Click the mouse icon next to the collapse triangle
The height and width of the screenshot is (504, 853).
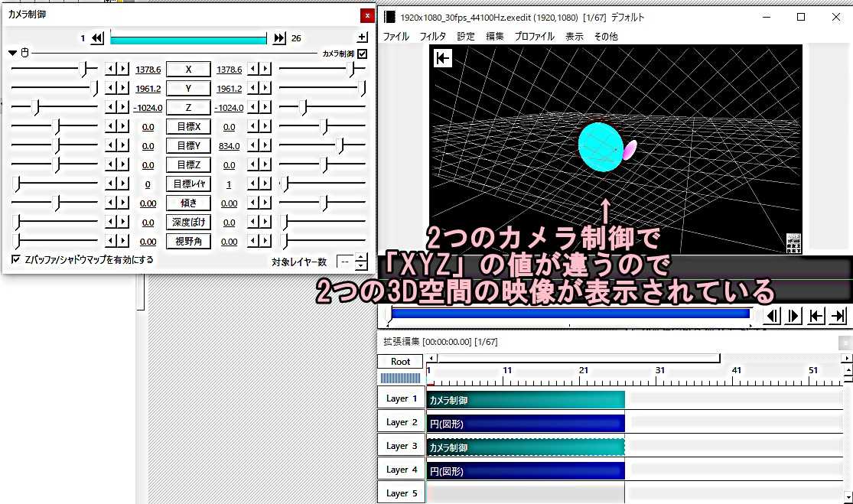pos(24,53)
